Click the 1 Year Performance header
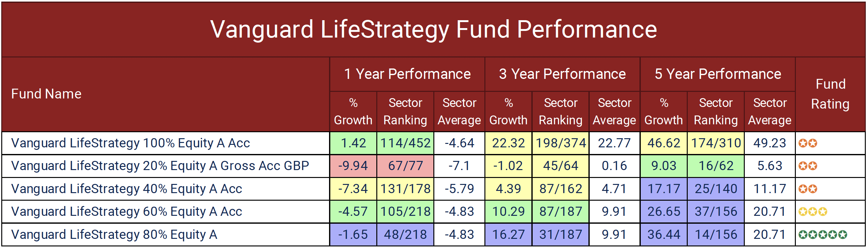Screen dimensions: 868x248 pyautogui.click(x=407, y=74)
